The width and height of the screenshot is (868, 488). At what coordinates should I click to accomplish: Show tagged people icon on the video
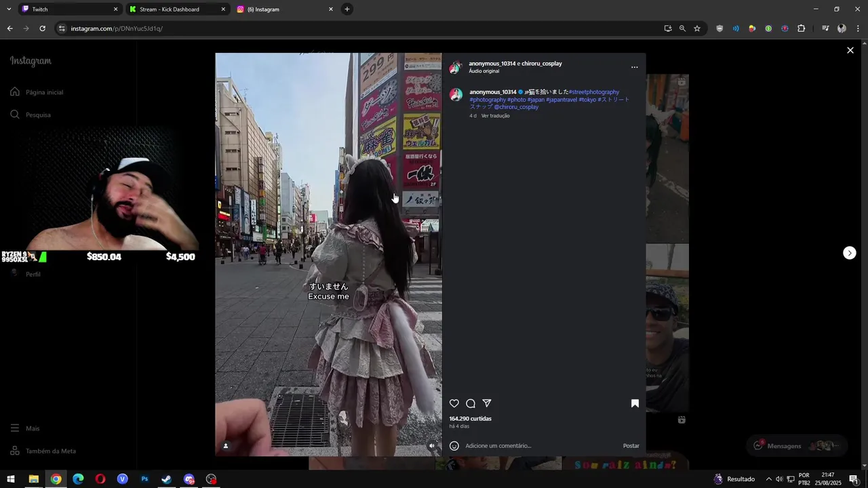pyautogui.click(x=226, y=445)
